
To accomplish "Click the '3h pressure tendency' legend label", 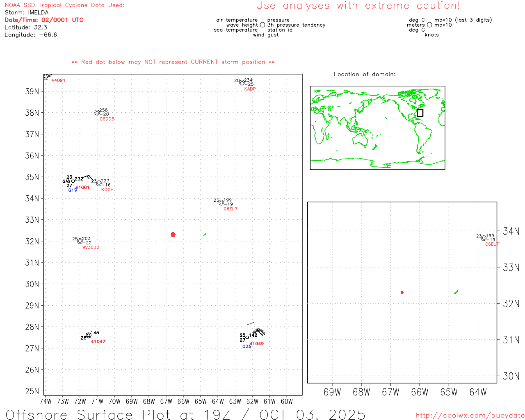I will click(297, 25).
